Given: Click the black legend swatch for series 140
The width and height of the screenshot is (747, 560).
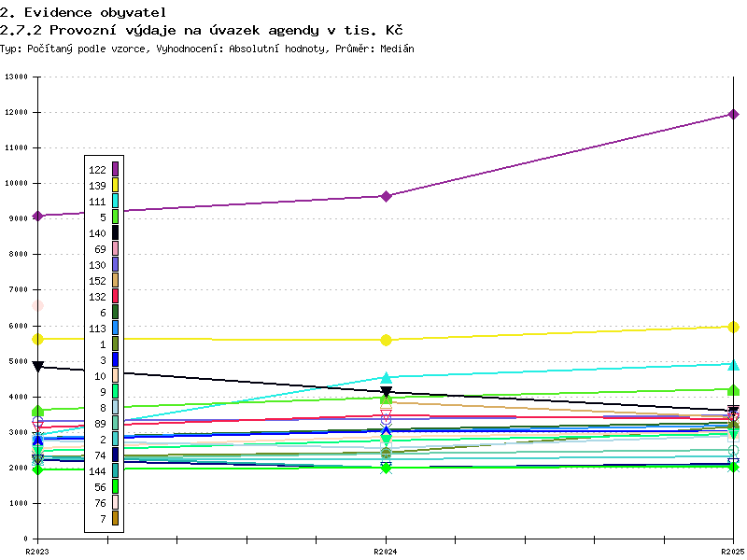Looking at the screenshot, I should (x=115, y=232).
